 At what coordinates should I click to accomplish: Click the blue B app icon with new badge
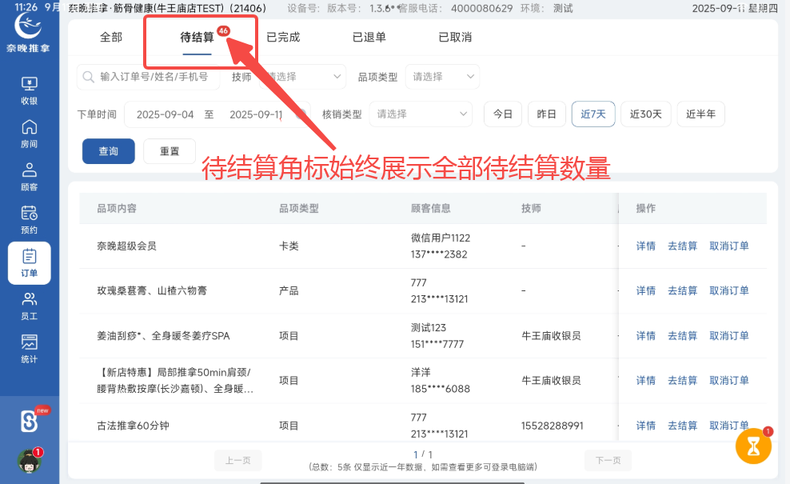(x=29, y=420)
